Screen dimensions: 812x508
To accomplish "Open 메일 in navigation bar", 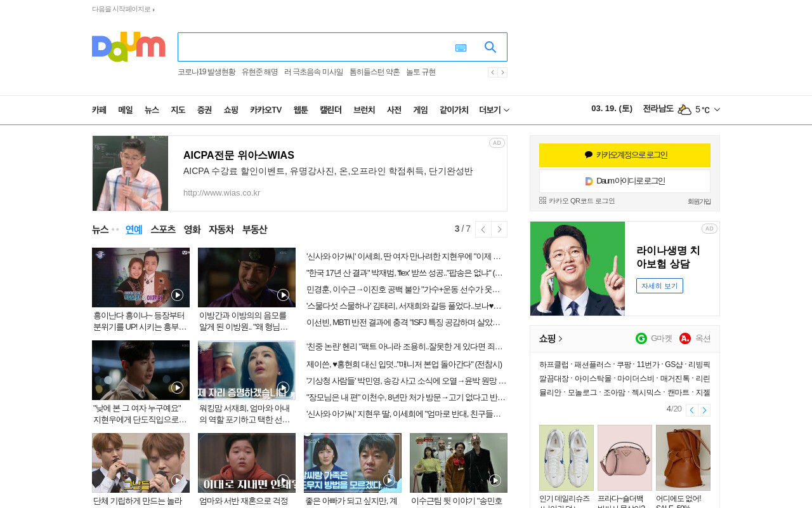I will coord(126,110).
